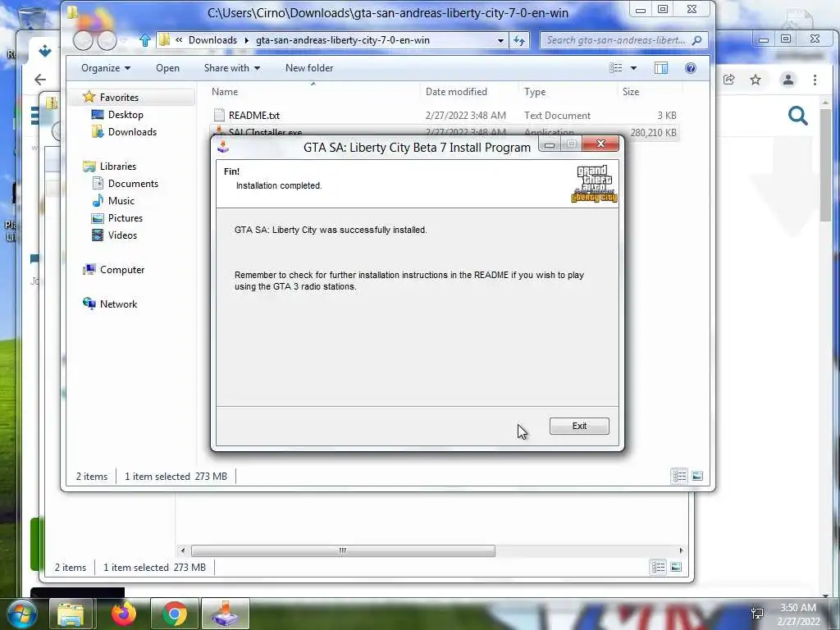Click the README.txt file icon
The image size is (840, 630).
(218, 115)
